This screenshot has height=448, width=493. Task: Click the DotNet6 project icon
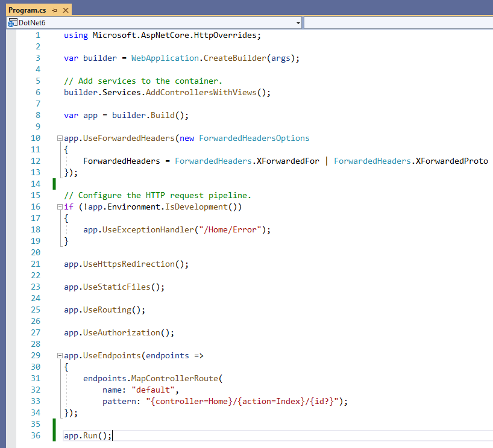[12, 23]
